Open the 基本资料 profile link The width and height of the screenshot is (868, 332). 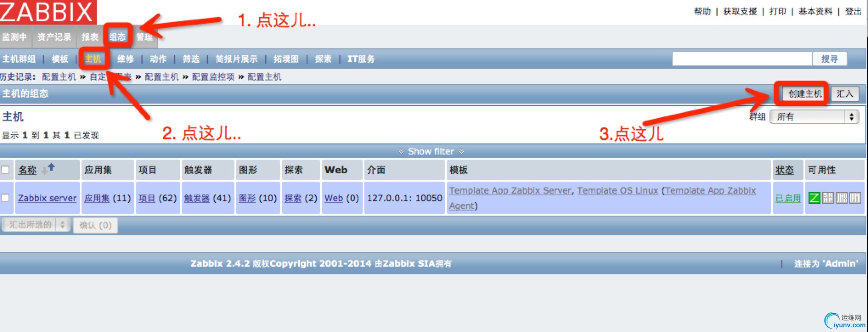click(815, 11)
